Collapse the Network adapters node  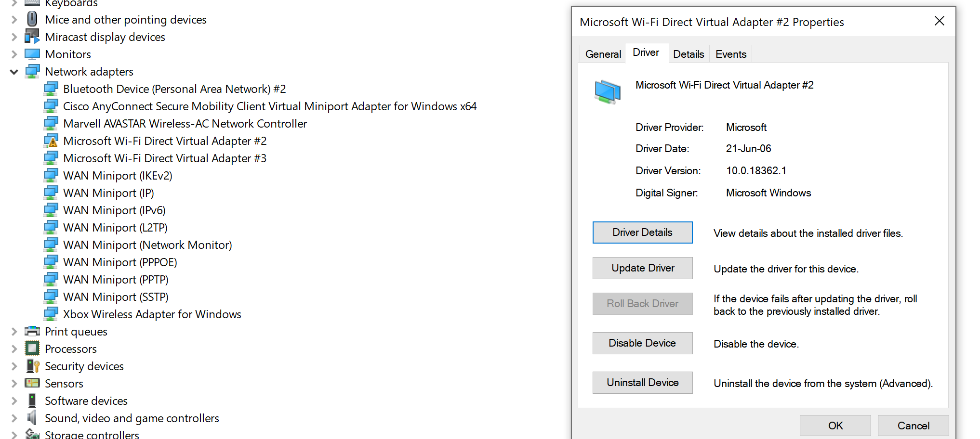(x=14, y=72)
